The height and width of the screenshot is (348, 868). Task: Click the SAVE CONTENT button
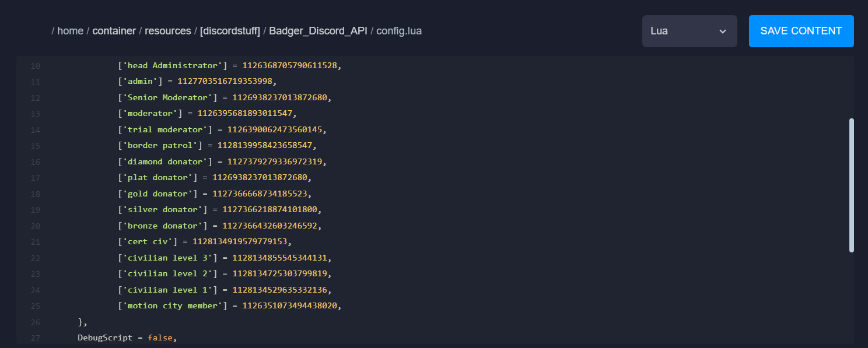801,31
